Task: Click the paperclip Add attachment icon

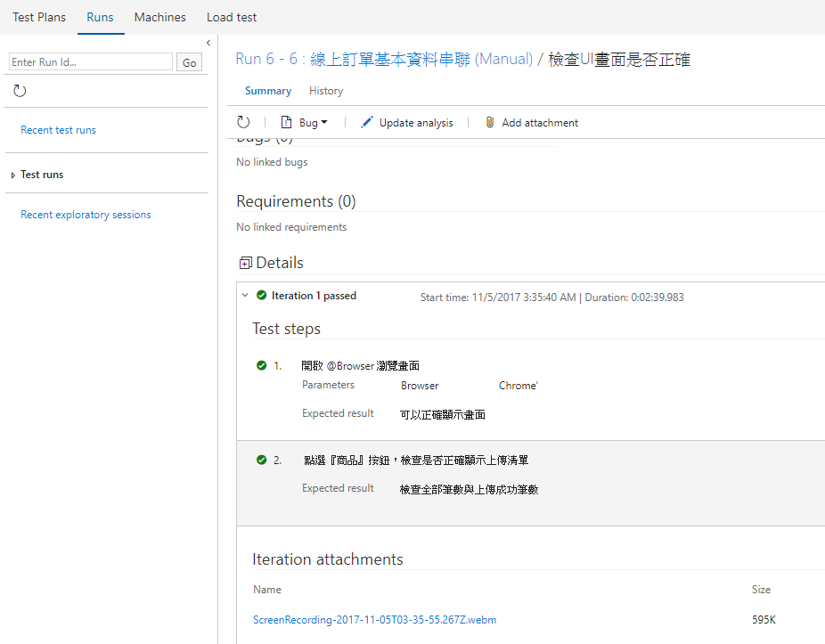Action: 489,122
